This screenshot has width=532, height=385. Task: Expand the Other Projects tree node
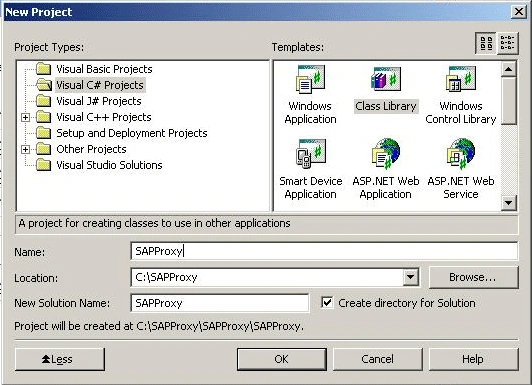(25, 149)
